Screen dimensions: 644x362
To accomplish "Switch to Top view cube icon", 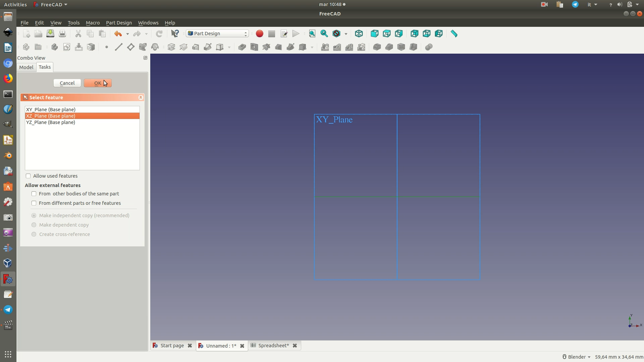I will click(387, 34).
